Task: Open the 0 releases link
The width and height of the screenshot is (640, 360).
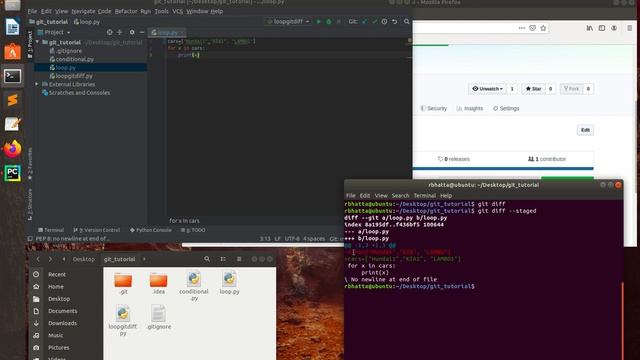Action: 453,159
